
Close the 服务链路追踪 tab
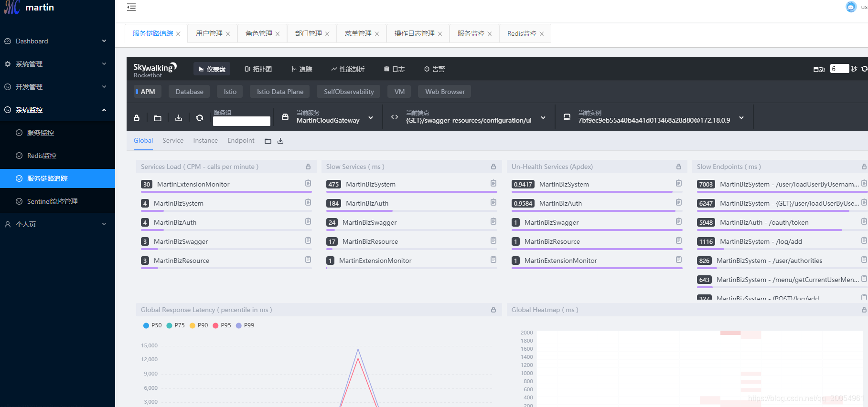tap(178, 34)
